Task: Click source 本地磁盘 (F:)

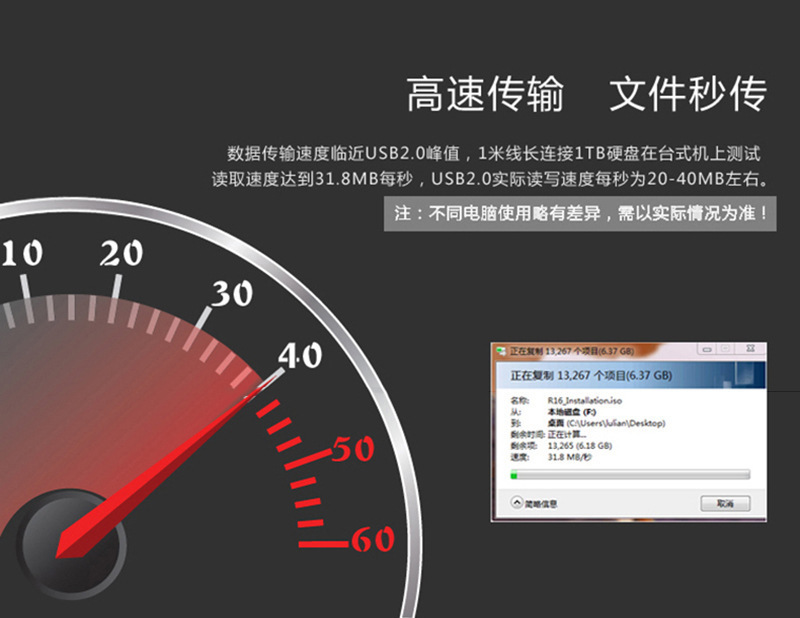Action: click(x=571, y=412)
